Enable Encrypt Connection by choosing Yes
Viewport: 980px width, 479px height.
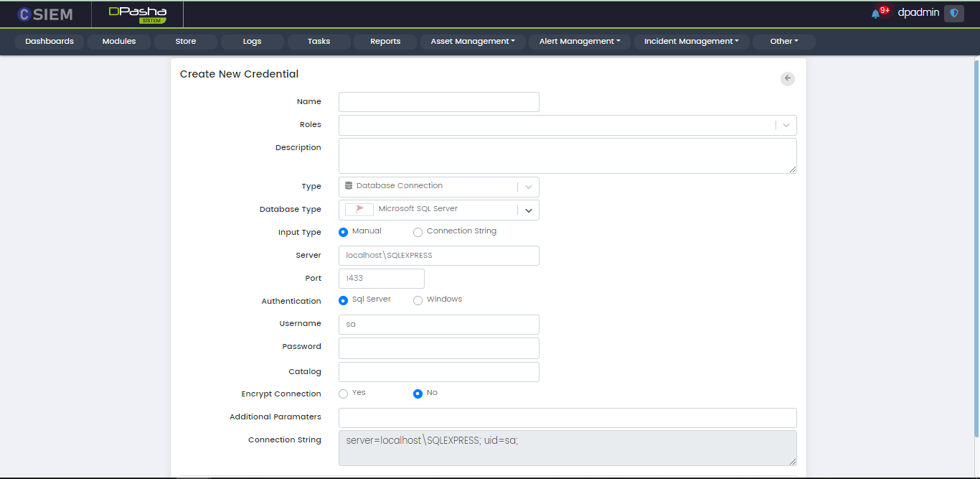[x=343, y=394]
